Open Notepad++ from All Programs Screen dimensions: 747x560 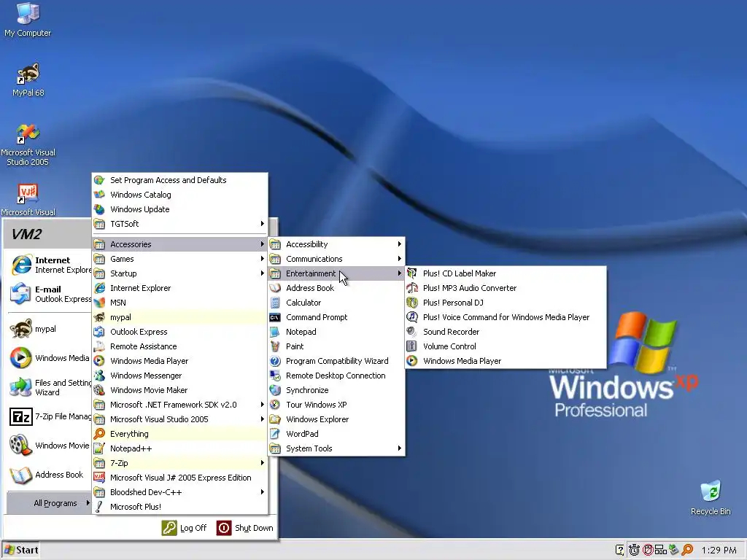pos(179,448)
